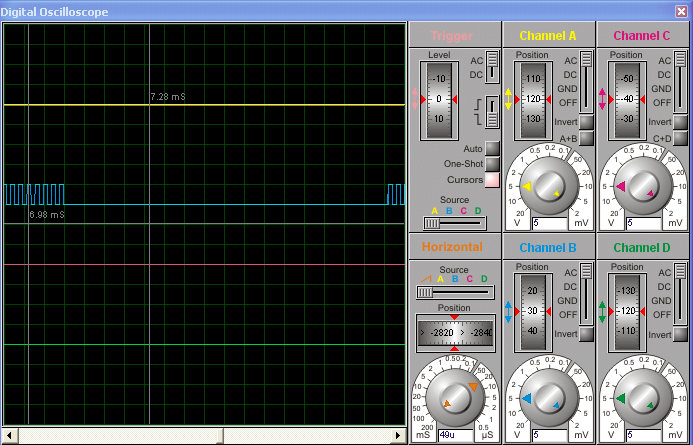Toggle the Channel A Invert button
This screenshot has width=693, height=445.
coord(586,122)
